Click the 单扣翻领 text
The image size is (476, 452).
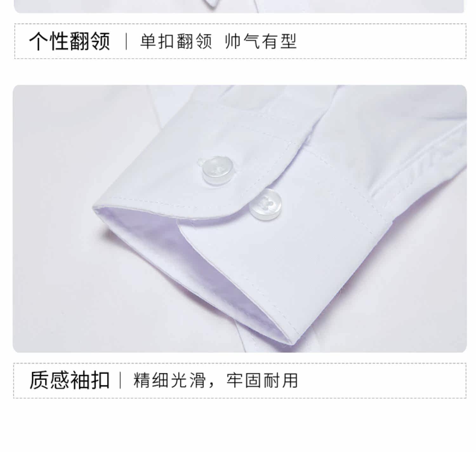[176, 42]
